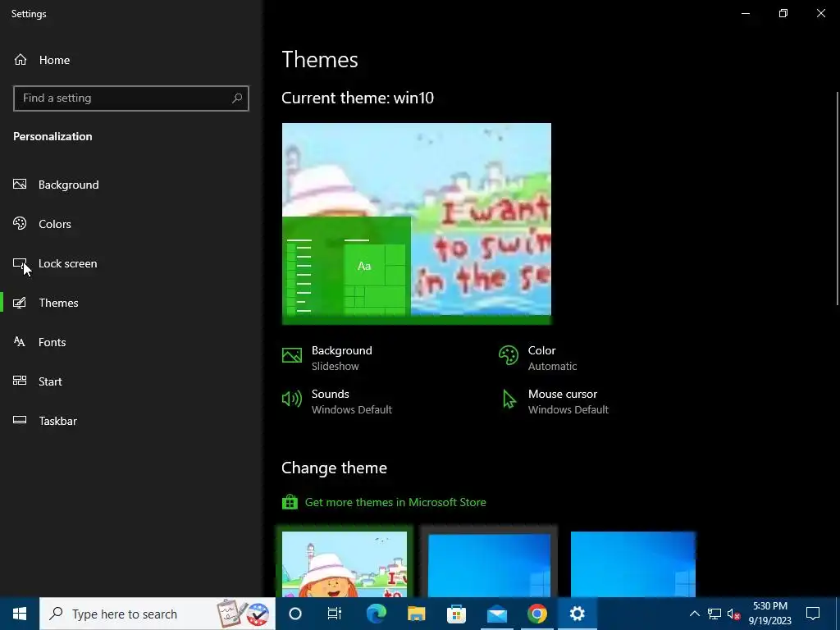Click the Settings gear on taskbar

coord(577,614)
